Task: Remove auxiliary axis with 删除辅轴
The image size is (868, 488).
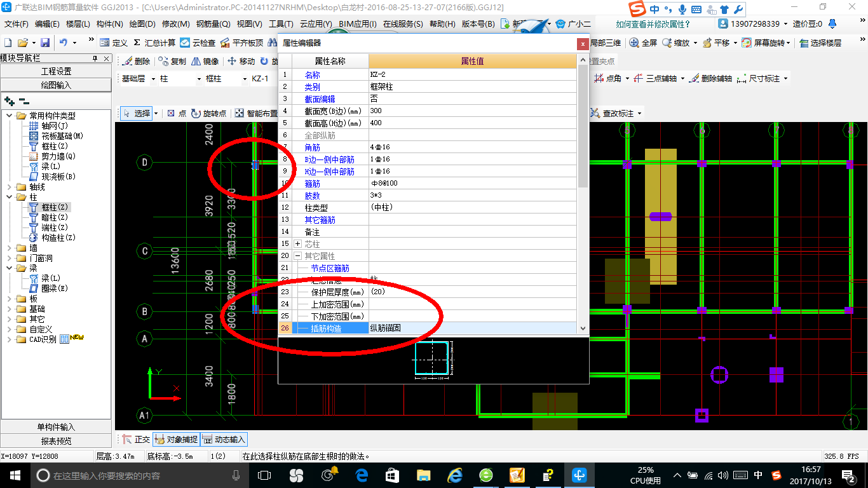Action: 710,78
